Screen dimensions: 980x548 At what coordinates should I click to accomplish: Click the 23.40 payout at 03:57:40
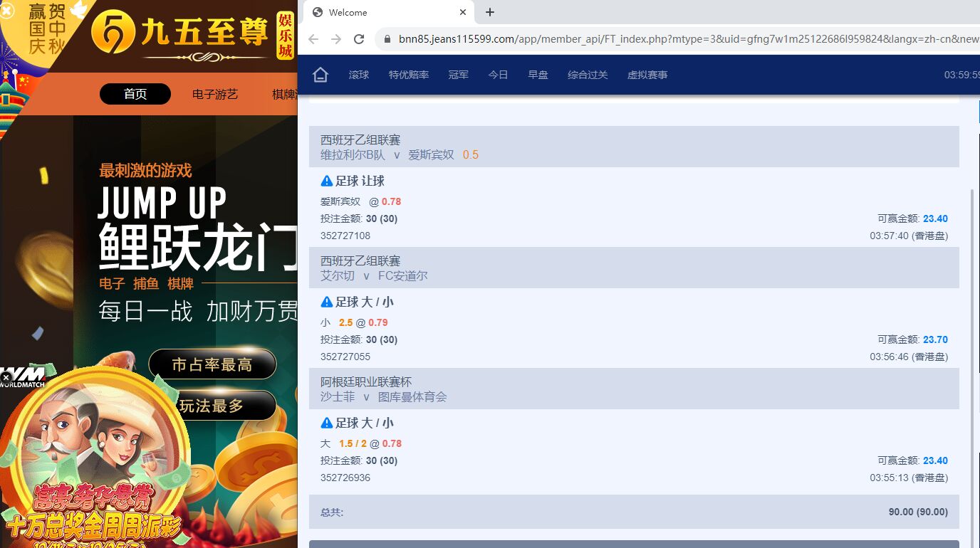point(935,218)
